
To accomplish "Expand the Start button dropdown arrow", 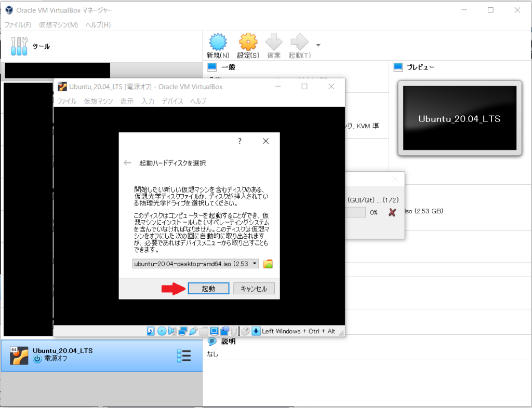I will pyautogui.click(x=318, y=45).
